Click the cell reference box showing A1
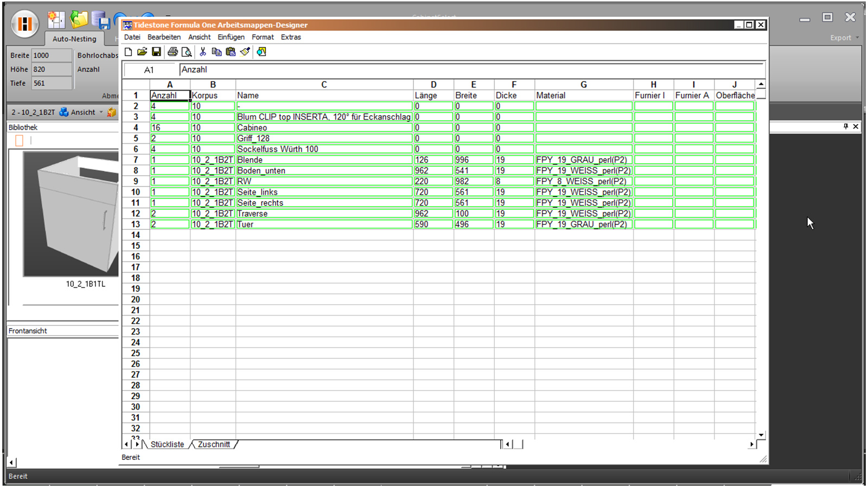Image resolution: width=868 pixels, height=488 pixels. pos(150,70)
